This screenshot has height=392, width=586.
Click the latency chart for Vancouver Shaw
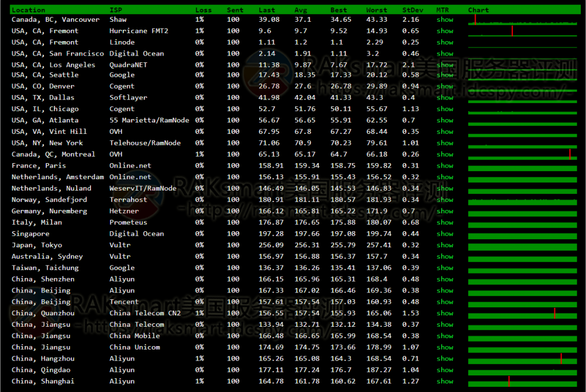[522, 19]
